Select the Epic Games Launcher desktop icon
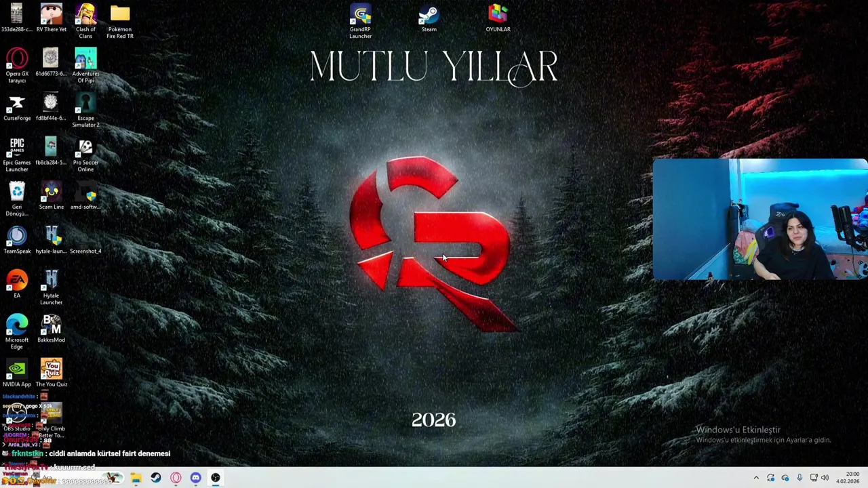The image size is (868, 488). coord(17,155)
